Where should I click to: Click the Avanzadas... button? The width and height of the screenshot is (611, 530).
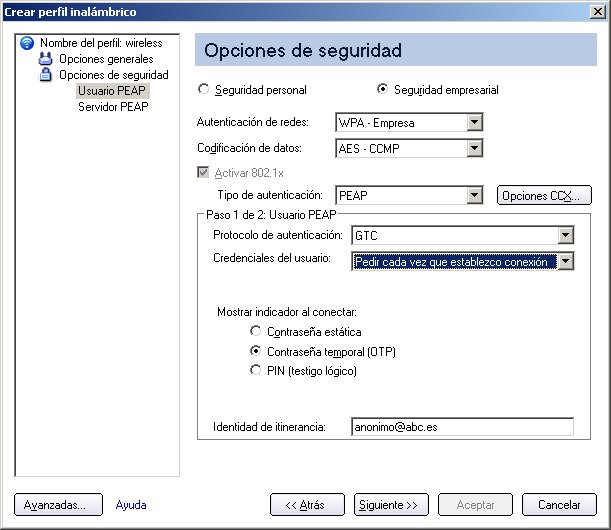tap(58, 505)
